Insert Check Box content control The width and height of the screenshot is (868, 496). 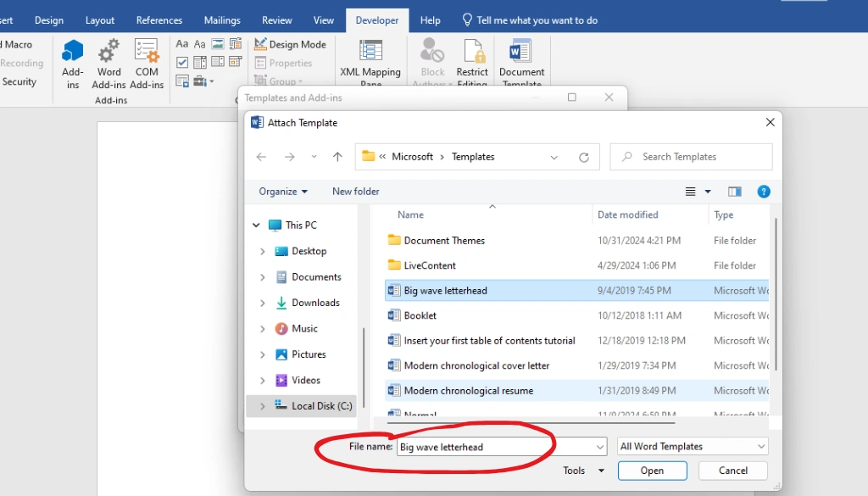(181, 62)
